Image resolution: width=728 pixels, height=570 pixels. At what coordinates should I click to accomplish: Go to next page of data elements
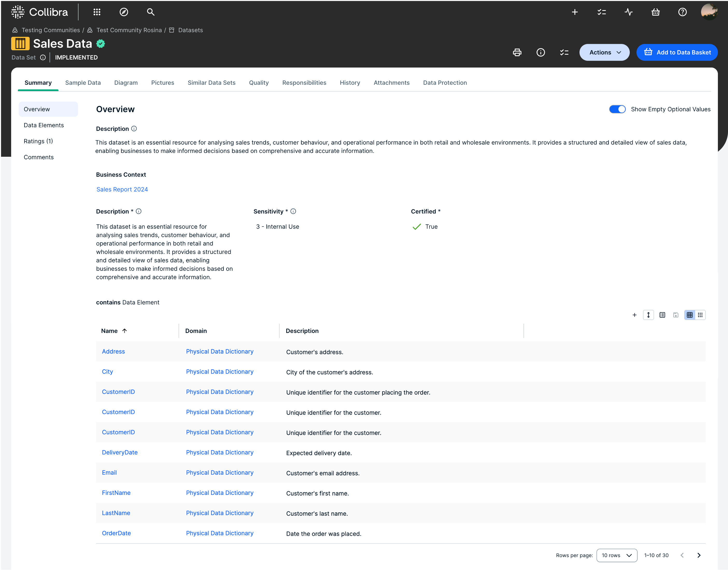coord(699,555)
